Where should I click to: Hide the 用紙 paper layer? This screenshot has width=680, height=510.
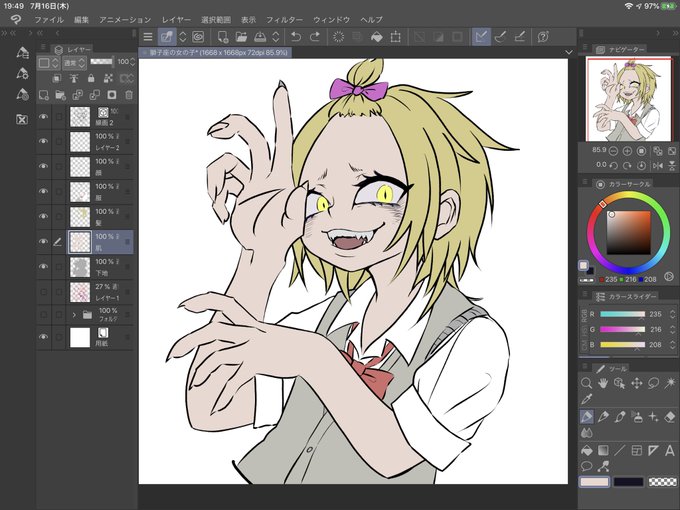(43, 337)
